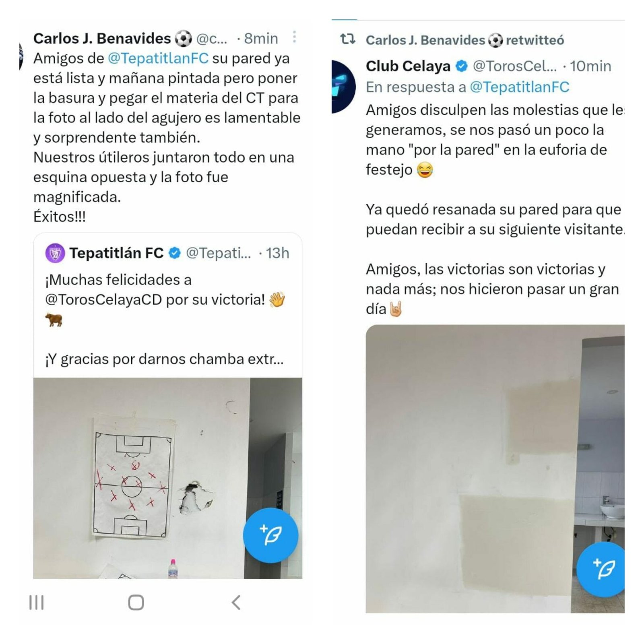Tap the compose tweet button on left screenshot

[270, 535]
